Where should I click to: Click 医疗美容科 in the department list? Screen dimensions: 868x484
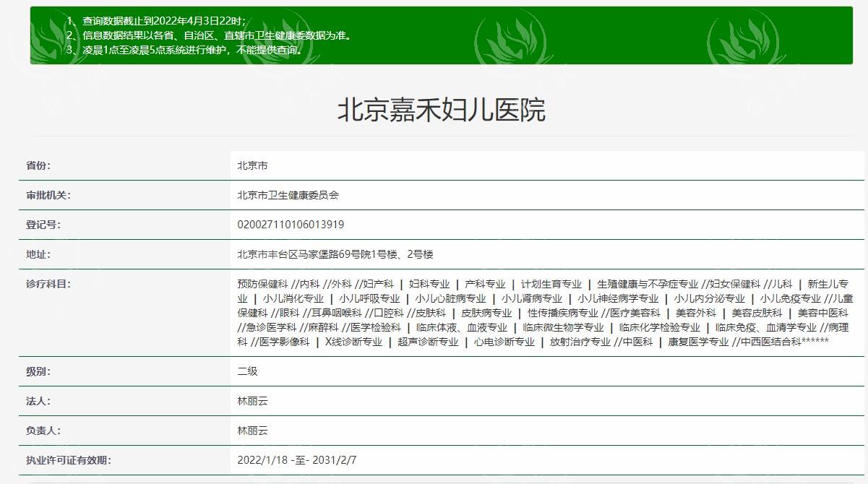tap(635, 313)
